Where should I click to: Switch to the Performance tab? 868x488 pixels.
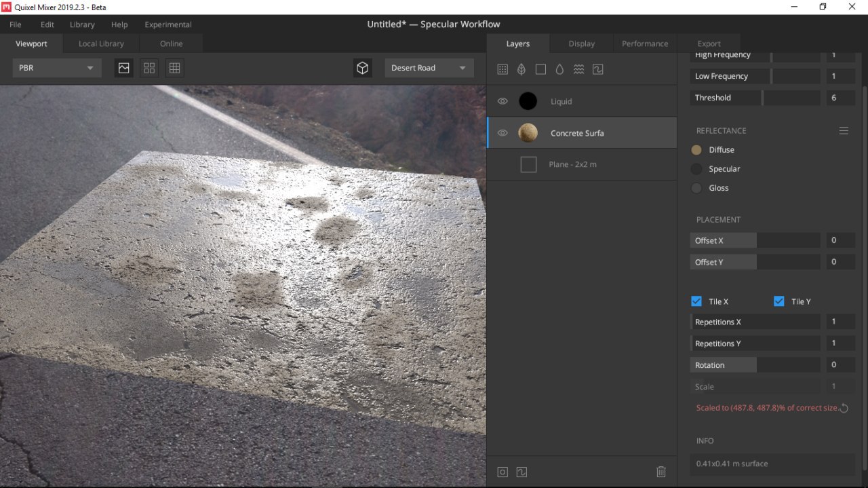click(645, 43)
